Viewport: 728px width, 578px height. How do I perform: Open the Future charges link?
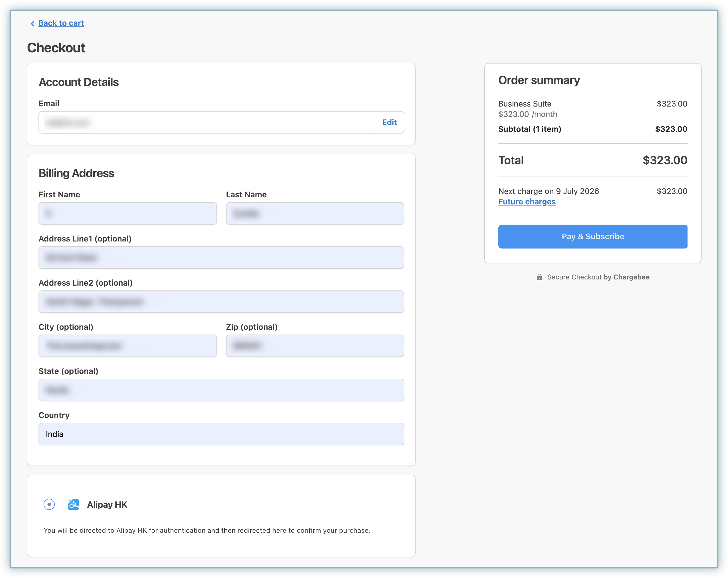(527, 202)
